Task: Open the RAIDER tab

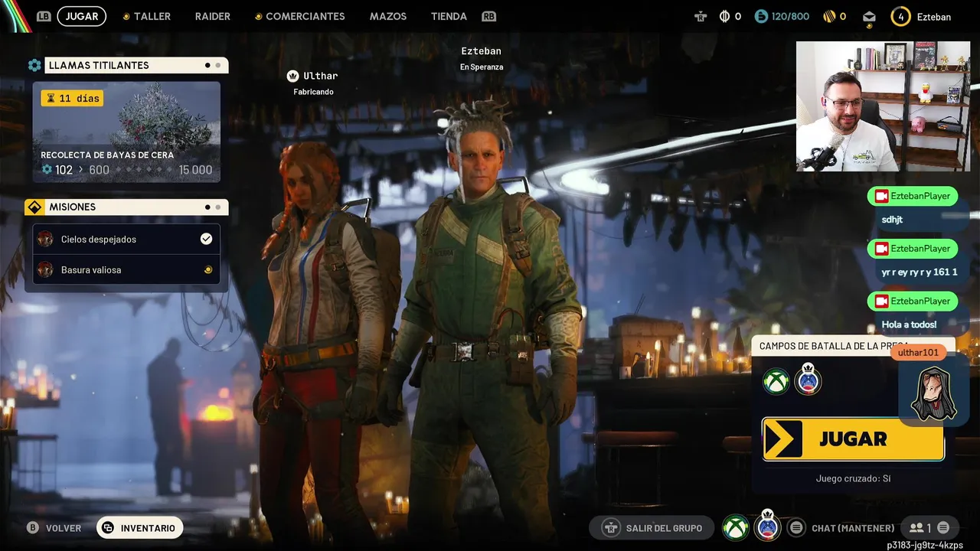Action: click(x=212, y=16)
